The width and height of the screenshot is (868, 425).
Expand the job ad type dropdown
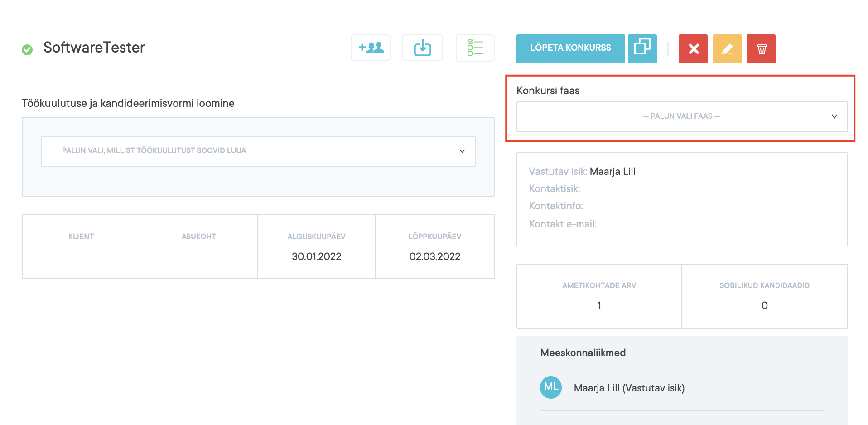(x=258, y=151)
